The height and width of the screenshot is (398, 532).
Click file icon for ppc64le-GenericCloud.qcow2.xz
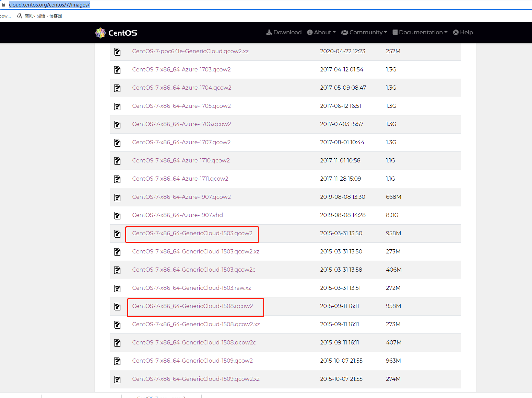117,52
